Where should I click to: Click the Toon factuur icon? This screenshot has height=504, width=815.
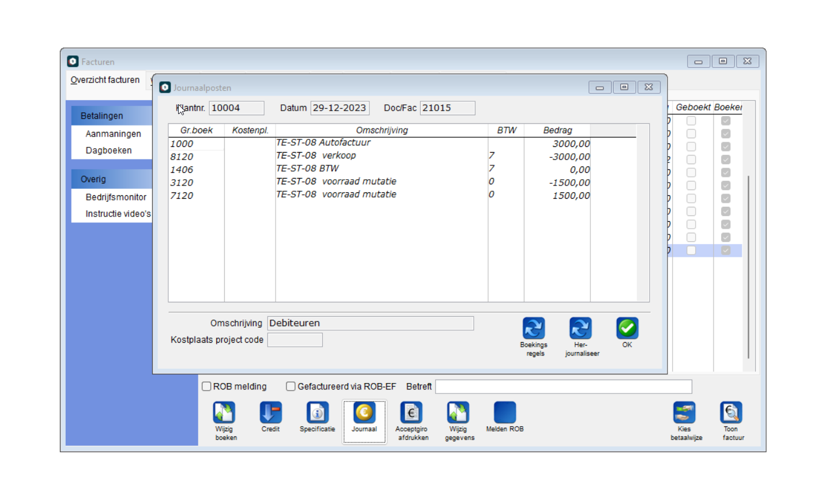point(731,413)
